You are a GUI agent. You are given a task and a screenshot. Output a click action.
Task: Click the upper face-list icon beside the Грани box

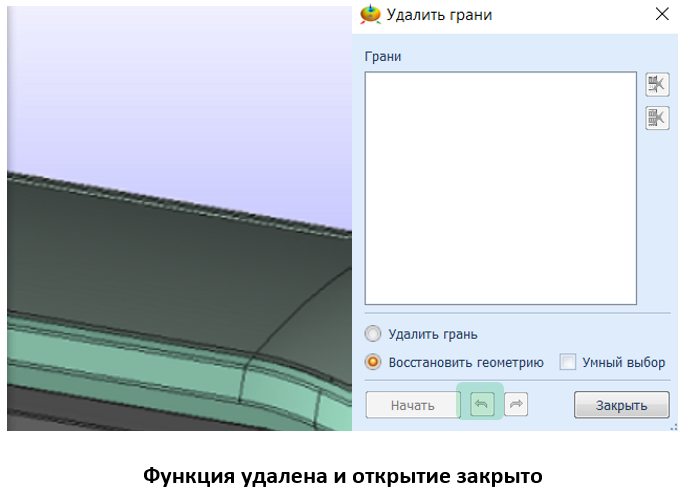click(656, 85)
